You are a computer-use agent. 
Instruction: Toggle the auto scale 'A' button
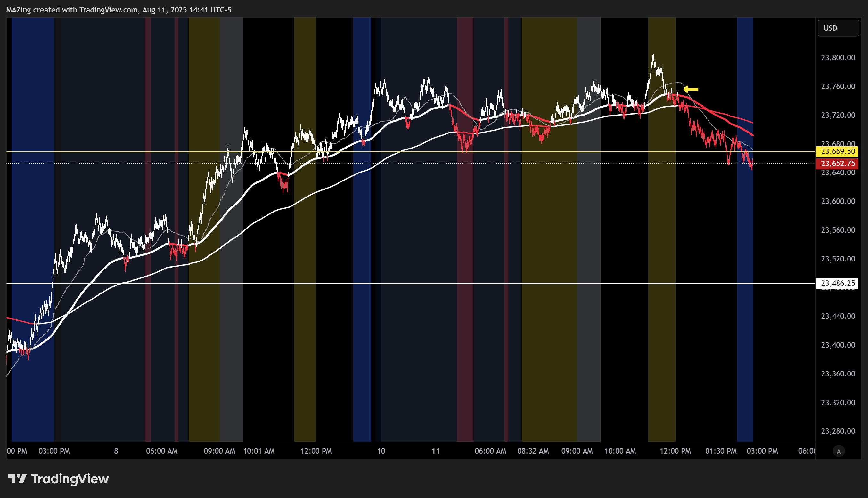[839, 451]
